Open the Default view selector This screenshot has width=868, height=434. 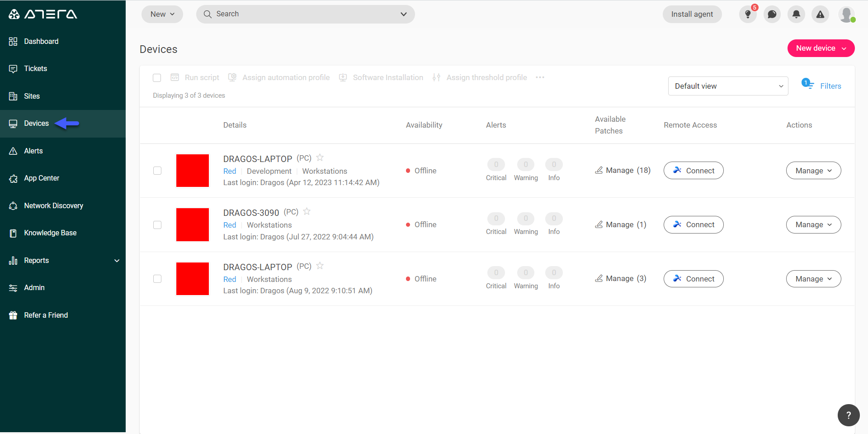pos(728,86)
